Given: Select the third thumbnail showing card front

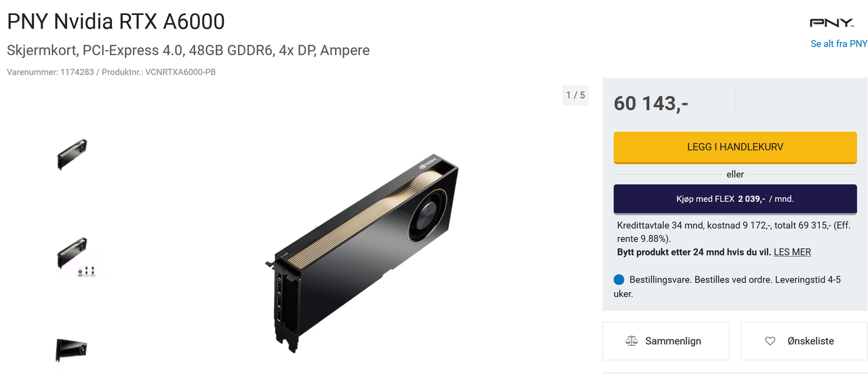Looking at the screenshot, I should click(72, 350).
